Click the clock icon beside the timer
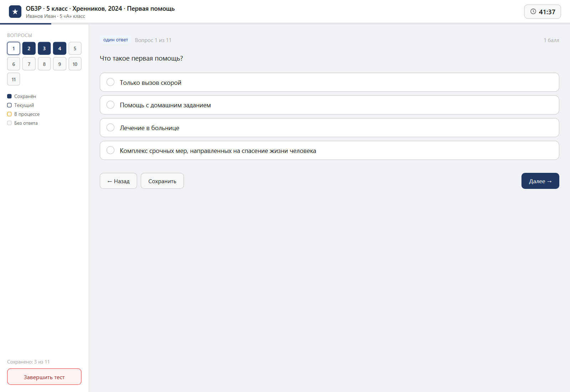The image size is (570, 392). (533, 11)
